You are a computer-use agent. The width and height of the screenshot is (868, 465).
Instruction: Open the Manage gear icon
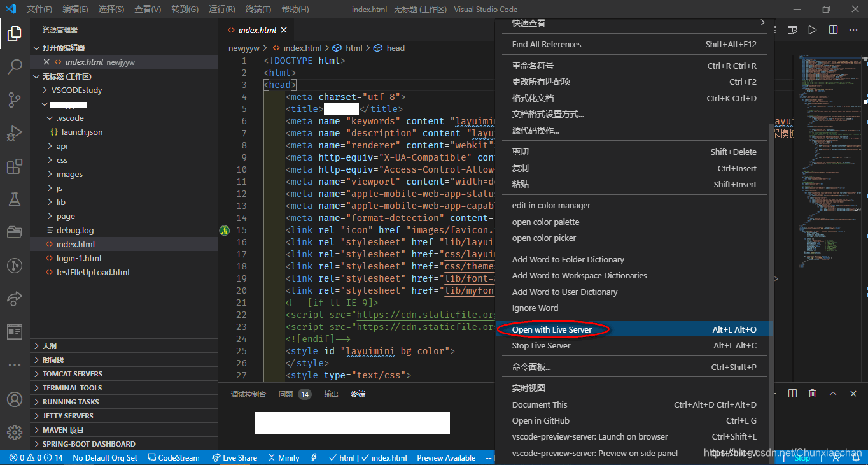[x=15, y=432]
